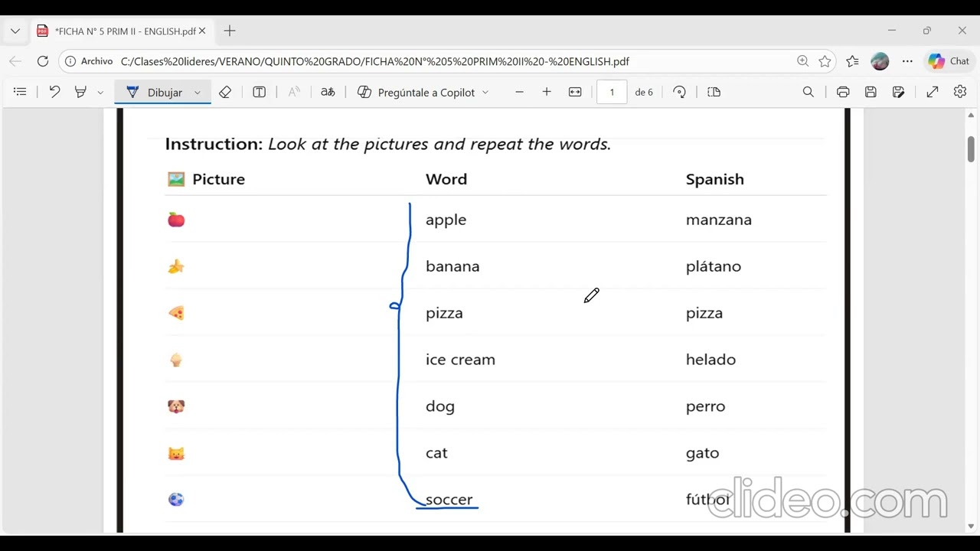Rotate the PDF page
Image resolution: width=980 pixels, height=551 pixels.
click(x=679, y=92)
